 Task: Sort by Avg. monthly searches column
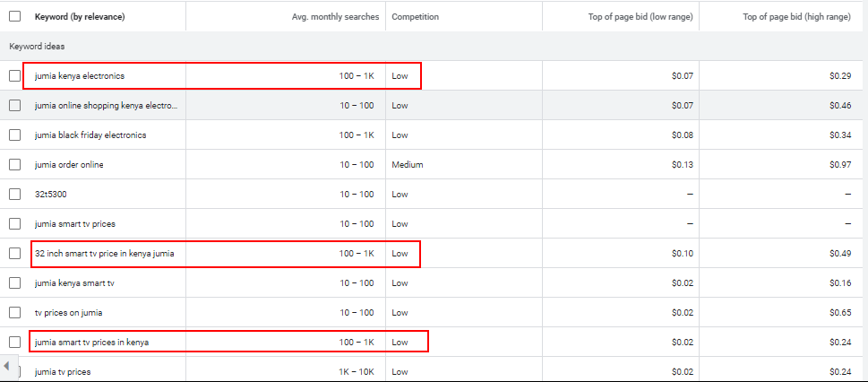click(335, 17)
